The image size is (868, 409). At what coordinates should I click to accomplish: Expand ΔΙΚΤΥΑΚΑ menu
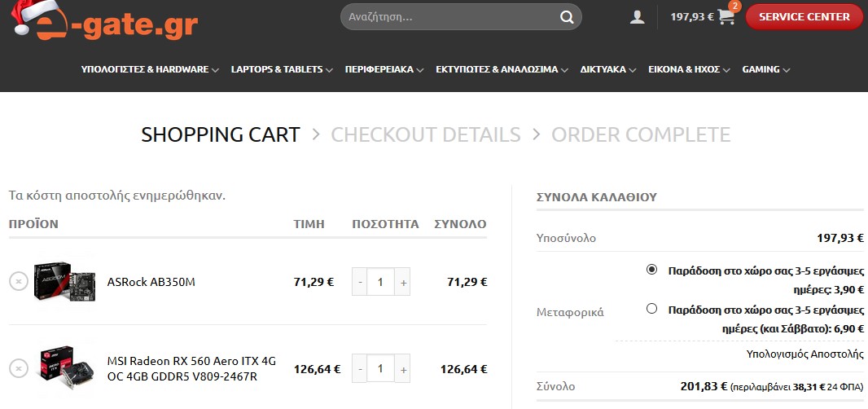(608, 69)
